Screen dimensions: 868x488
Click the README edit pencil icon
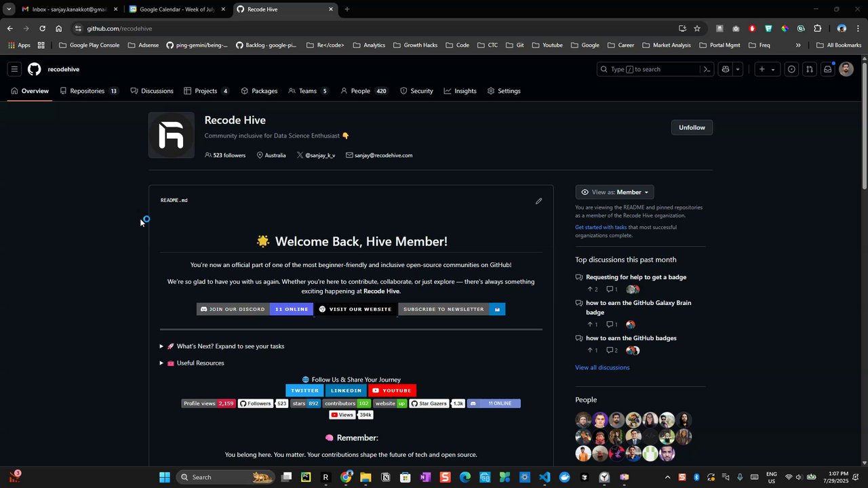(x=539, y=201)
